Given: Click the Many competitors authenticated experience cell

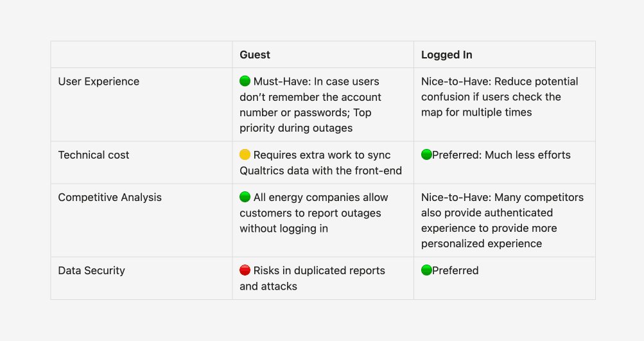Looking at the screenshot, I should pos(505,220).
